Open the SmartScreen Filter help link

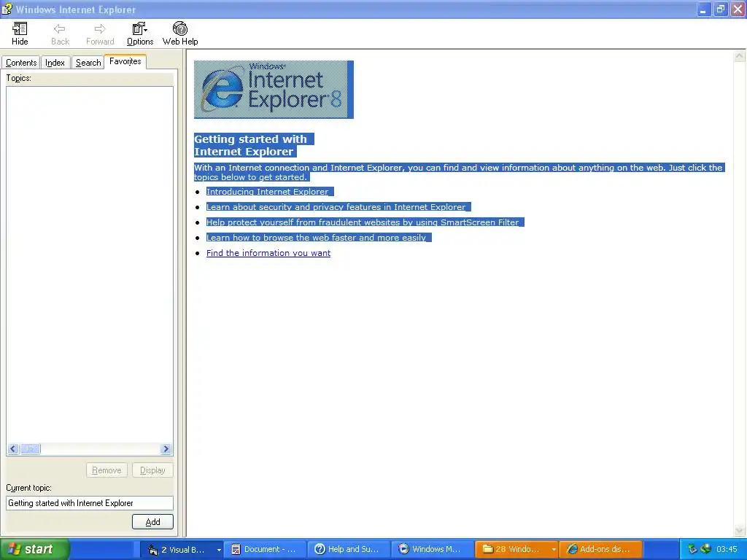coord(363,222)
